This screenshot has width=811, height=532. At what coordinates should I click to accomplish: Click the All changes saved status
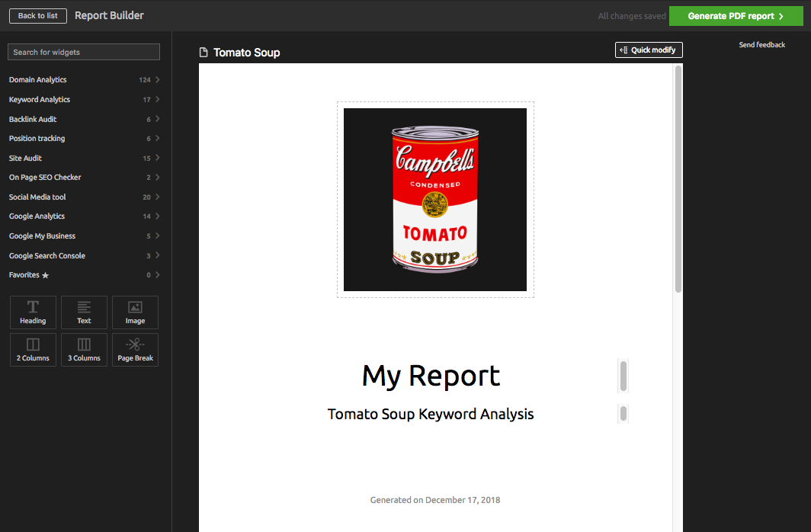click(x=632, y=16)
